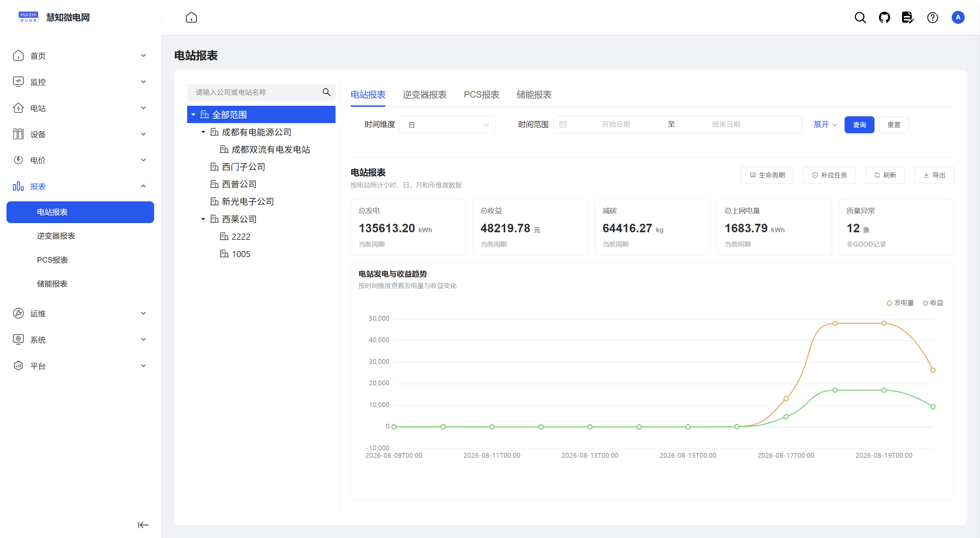Click the 监控 monitor icon
The height and width of the screenshot is (538, 980).
(x=18, y=82)
